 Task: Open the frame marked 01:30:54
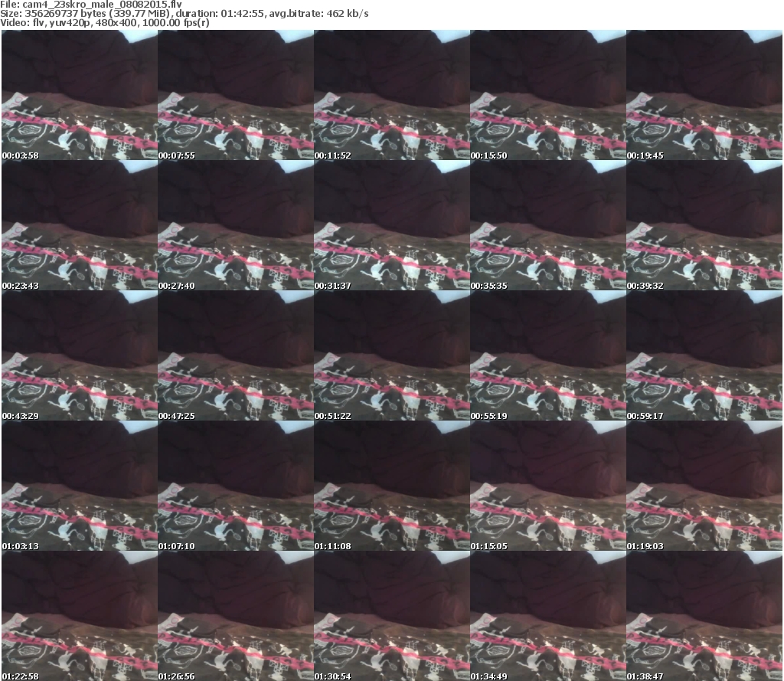pos(392,615)
